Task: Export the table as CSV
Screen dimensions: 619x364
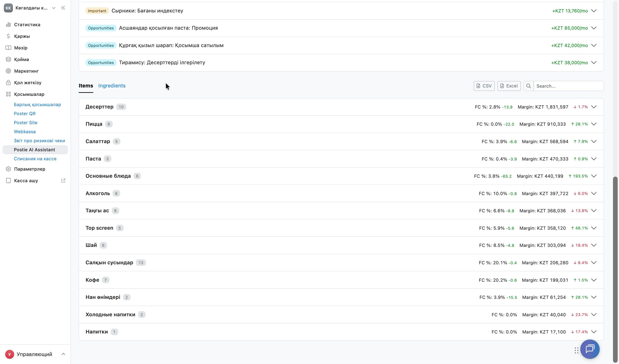Action: point(484,86)
